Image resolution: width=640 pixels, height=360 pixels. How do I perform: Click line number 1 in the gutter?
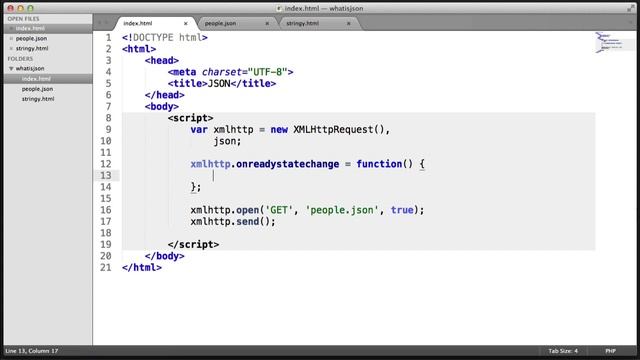click(108, 38)
